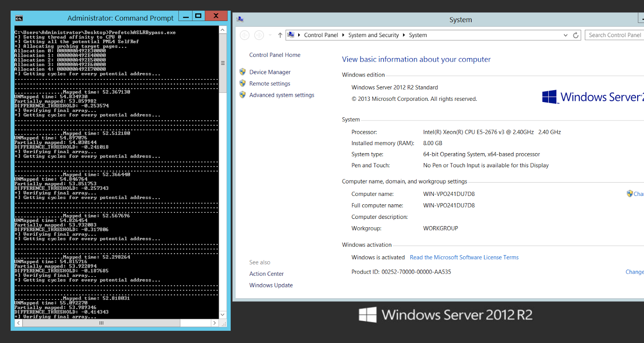Click the 'Windows is activated' status text
The width and height of the screenshot is (644, 343).
378,257
